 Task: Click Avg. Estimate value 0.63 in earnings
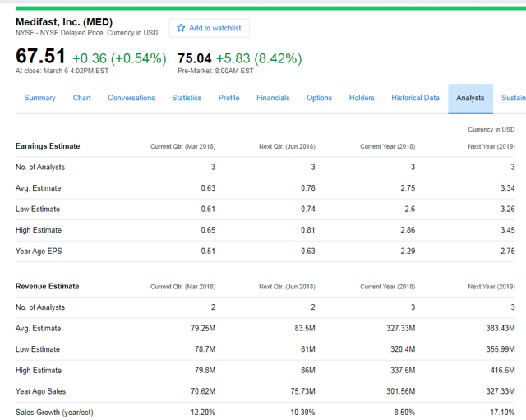coord(208,188)
